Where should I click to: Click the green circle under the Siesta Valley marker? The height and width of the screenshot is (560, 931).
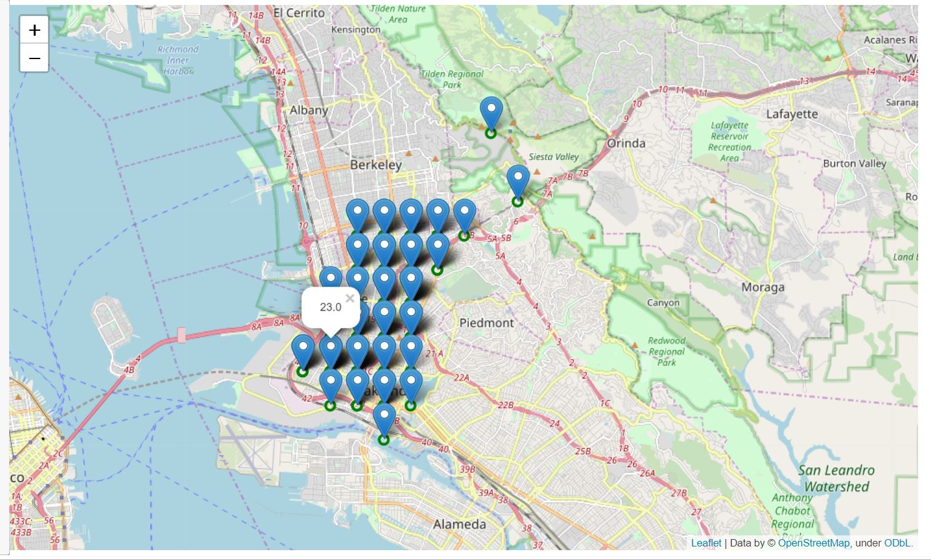(x=517, y=202)
